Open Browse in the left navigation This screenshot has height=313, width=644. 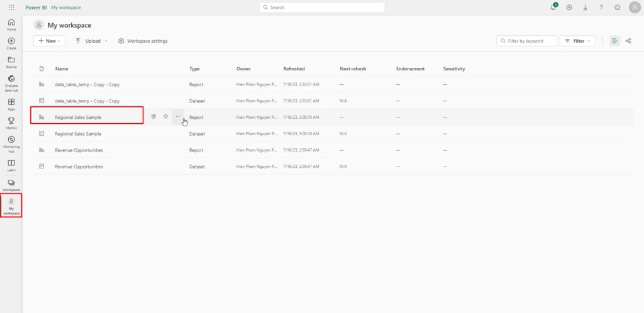click(x=11, y=62)
